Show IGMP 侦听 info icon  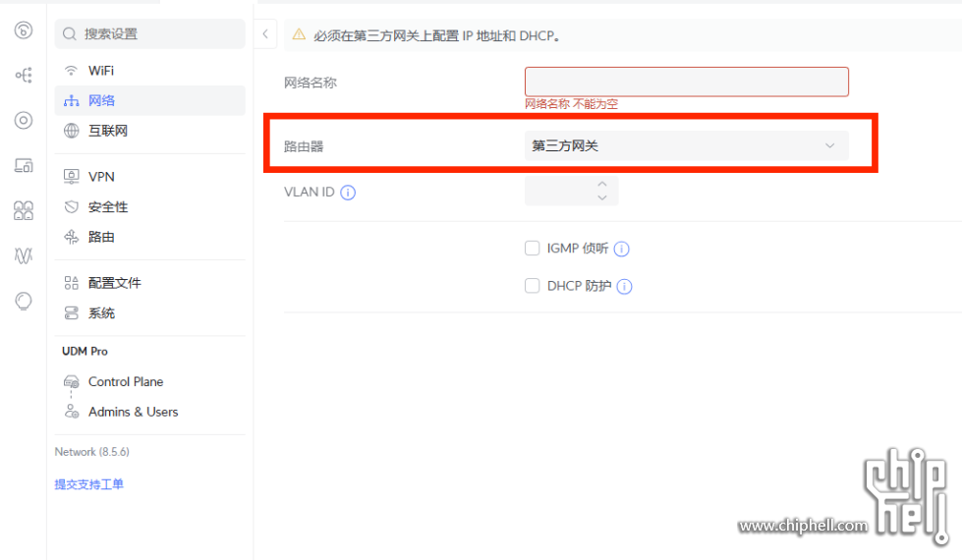click(621, 249)
